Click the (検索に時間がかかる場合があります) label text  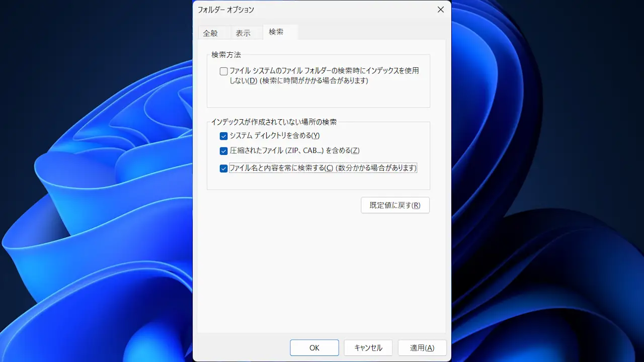point(314,80)
